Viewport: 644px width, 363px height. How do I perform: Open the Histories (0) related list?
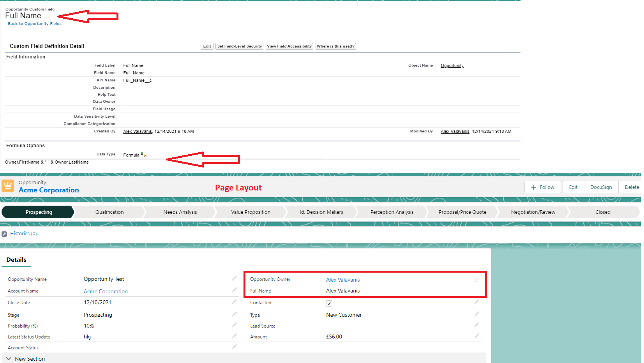tap(23, 234)
